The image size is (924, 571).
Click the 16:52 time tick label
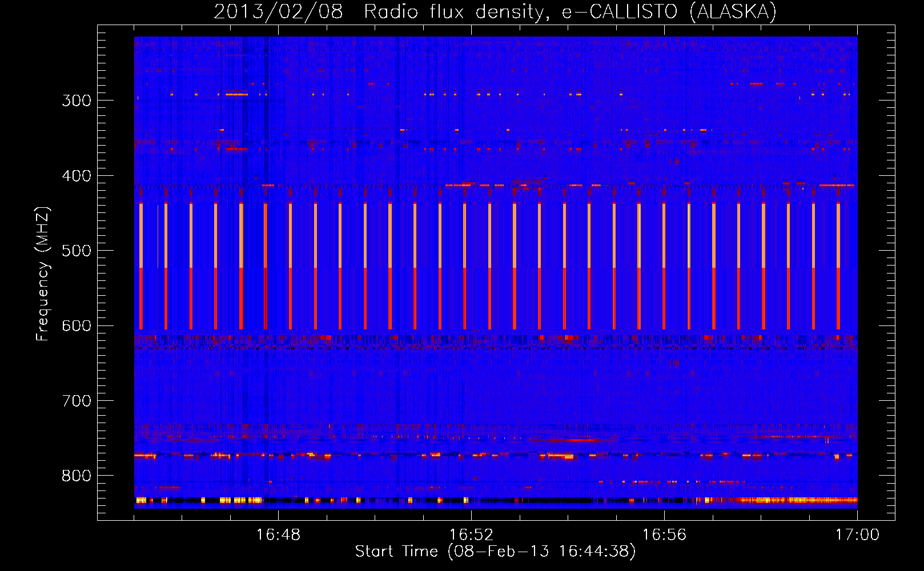(471, 534)
